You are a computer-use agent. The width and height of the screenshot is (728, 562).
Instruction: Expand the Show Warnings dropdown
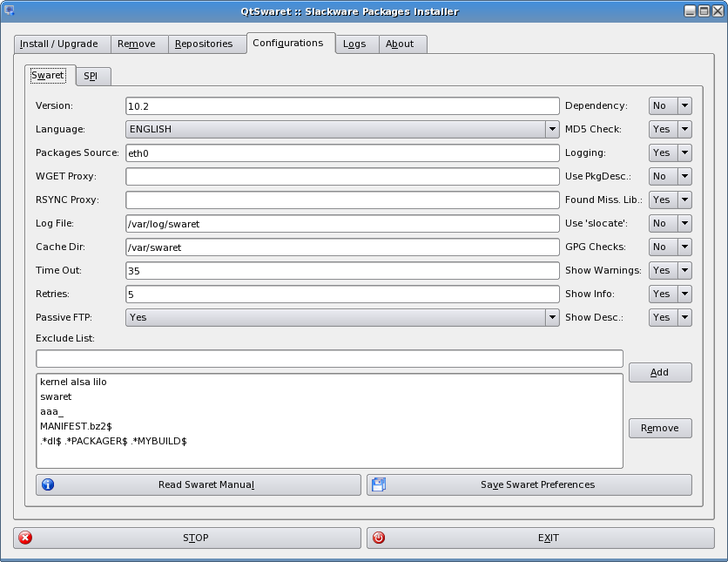point(670,270)
